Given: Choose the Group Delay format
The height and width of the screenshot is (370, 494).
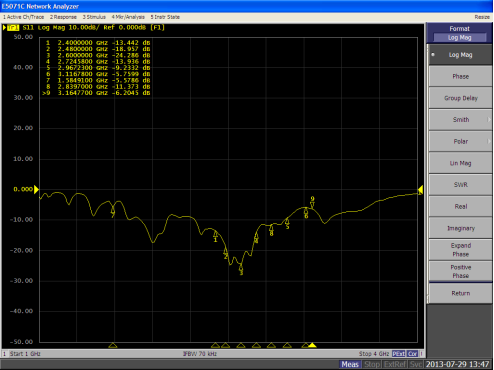Looking at the screenshot, I should pyautogui.click(x=460, y=98).
